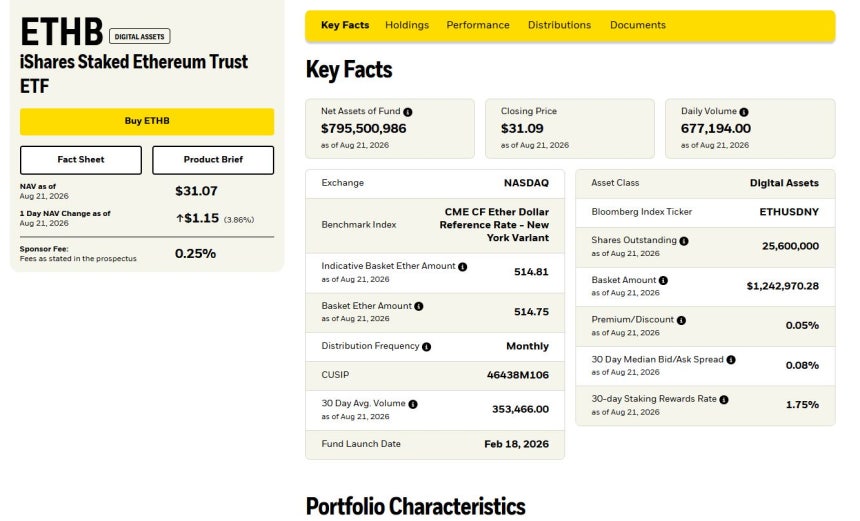
Task: Click Premium/Discount value 0.05%
Action: pyautogui.click(x=802, y=326)
